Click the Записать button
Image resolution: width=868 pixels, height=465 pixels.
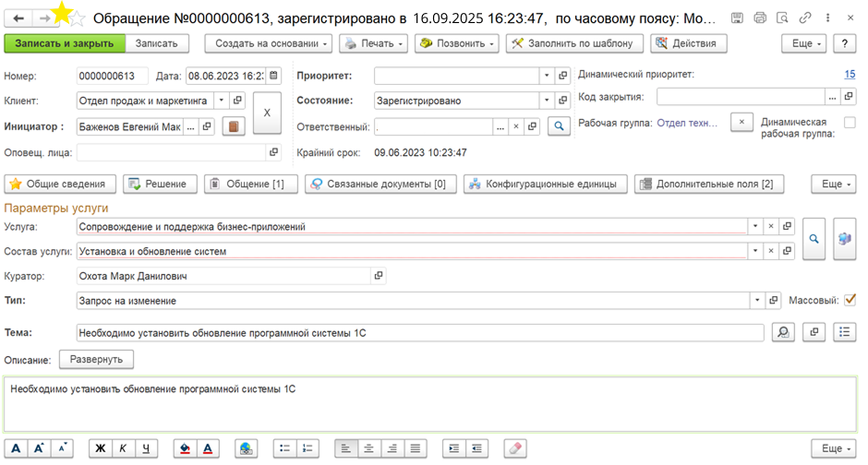[x=157, y=43]
